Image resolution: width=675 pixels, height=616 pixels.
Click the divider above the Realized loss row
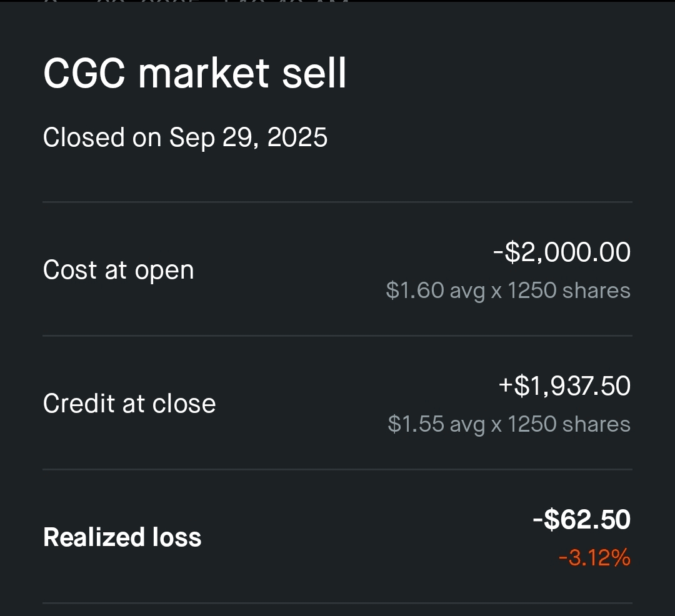tap(337, 469)
